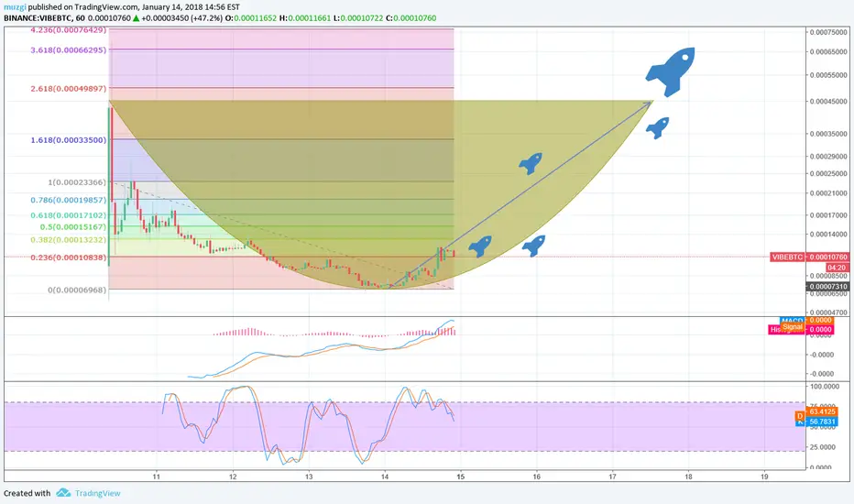This screenshot has height=504, width=854.
Task: Click the 100.0000 stochastic scale label
Action: point(825,387)
